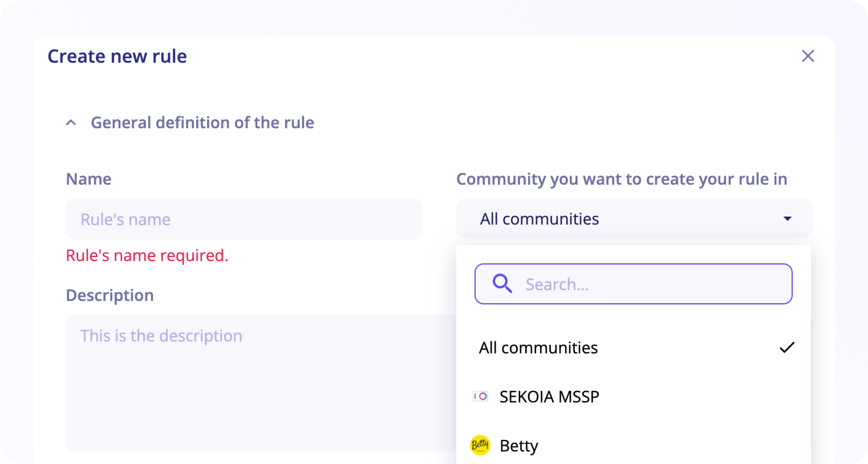Open the All communities dropdown arrow

788,219
